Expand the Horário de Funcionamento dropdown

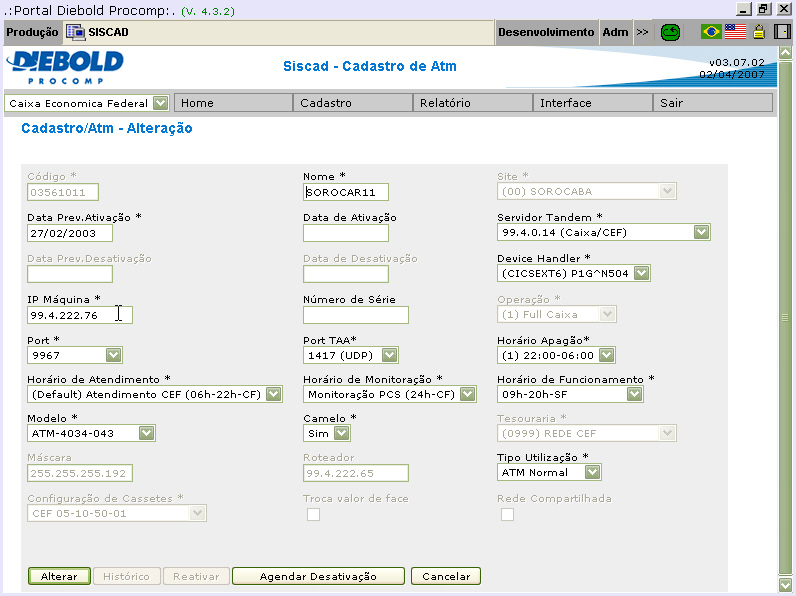coord(570,394)
